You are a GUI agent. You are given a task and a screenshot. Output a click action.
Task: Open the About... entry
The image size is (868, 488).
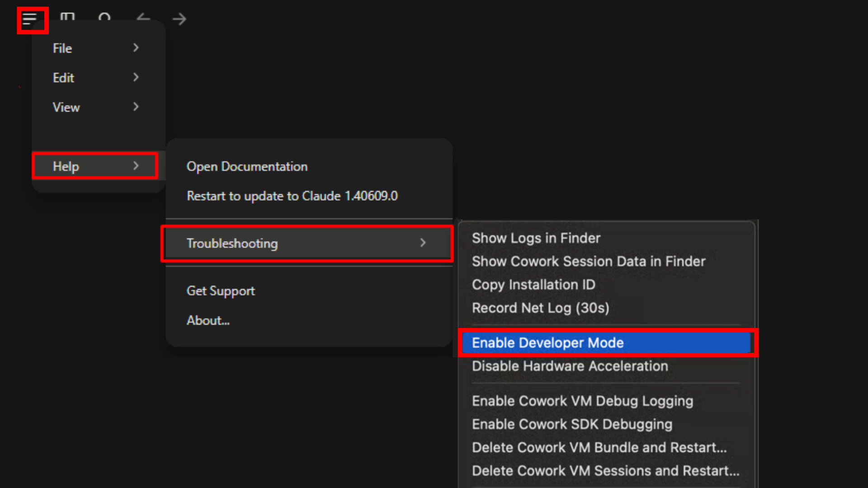coord(309,320)
